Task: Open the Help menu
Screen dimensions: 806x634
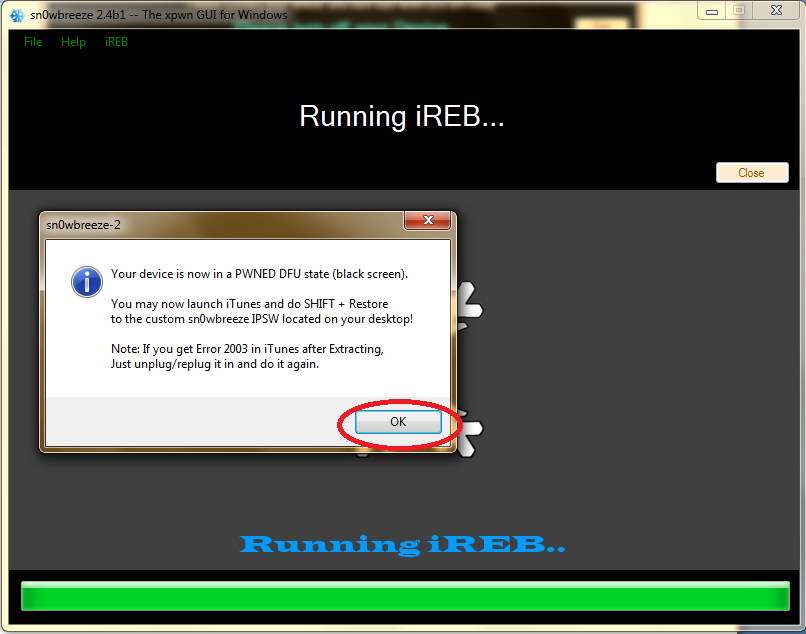Action: point(73,42)
